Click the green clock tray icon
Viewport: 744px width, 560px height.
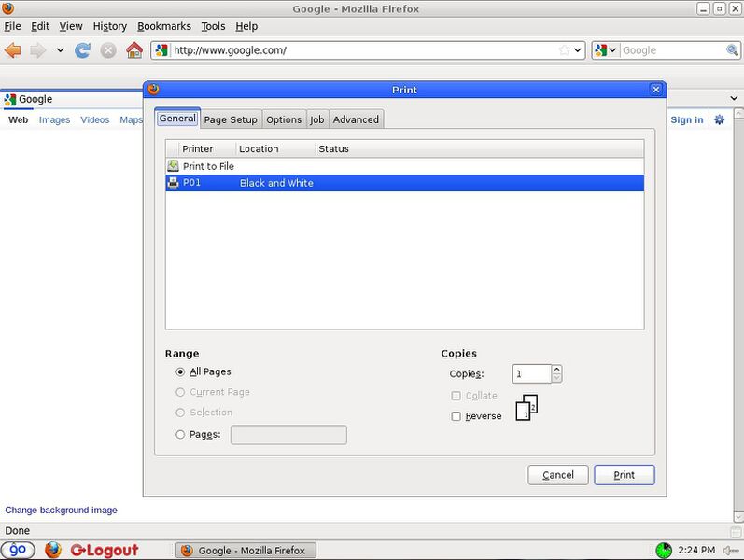click(x=664, y=551)
